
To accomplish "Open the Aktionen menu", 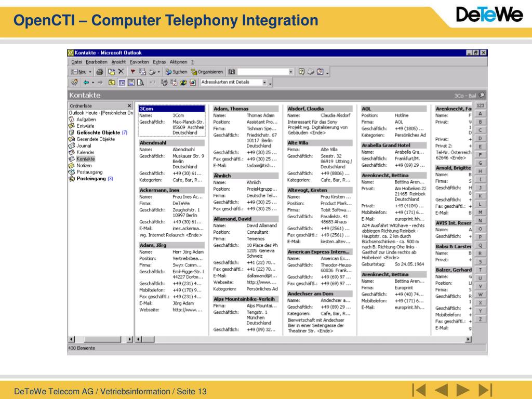I will (179, 62).
